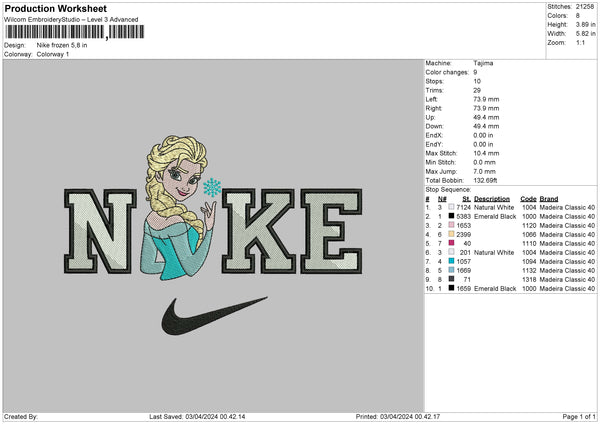This screenshot has width=600, height=424.
Task: Click the Machine value 'Tajima'
Action: [483, 63]
